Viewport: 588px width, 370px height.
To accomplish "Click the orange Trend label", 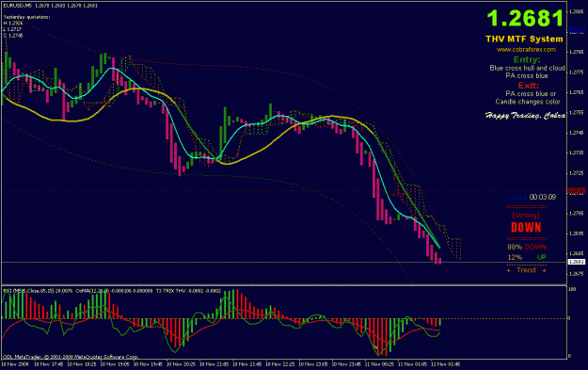I will tap(526, 270).
